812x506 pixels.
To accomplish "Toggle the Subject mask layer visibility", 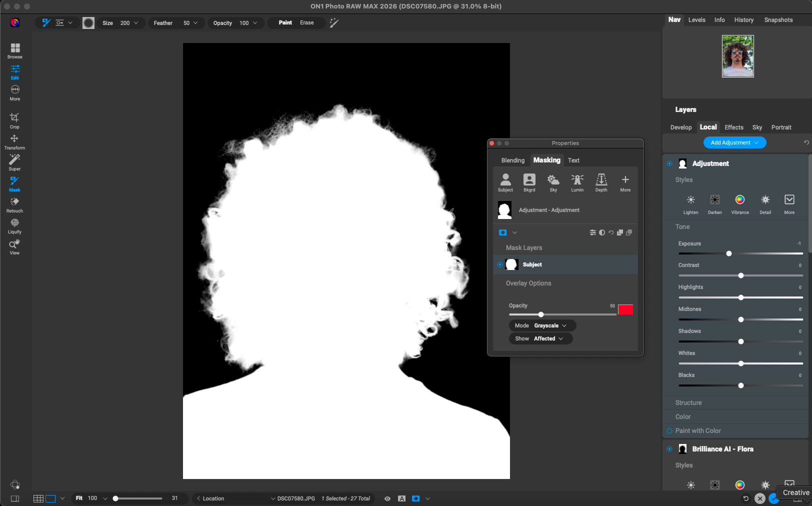I will (x=500, y=264).
